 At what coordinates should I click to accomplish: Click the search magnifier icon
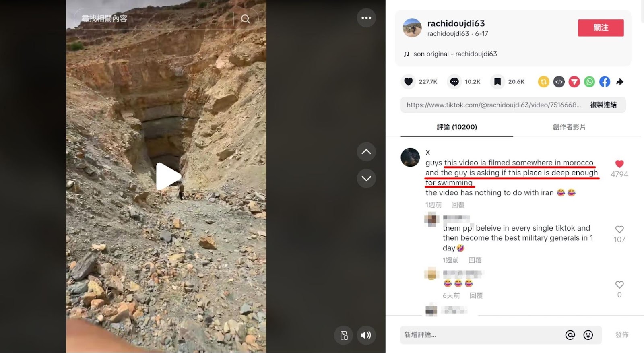(x=245, y=19)
